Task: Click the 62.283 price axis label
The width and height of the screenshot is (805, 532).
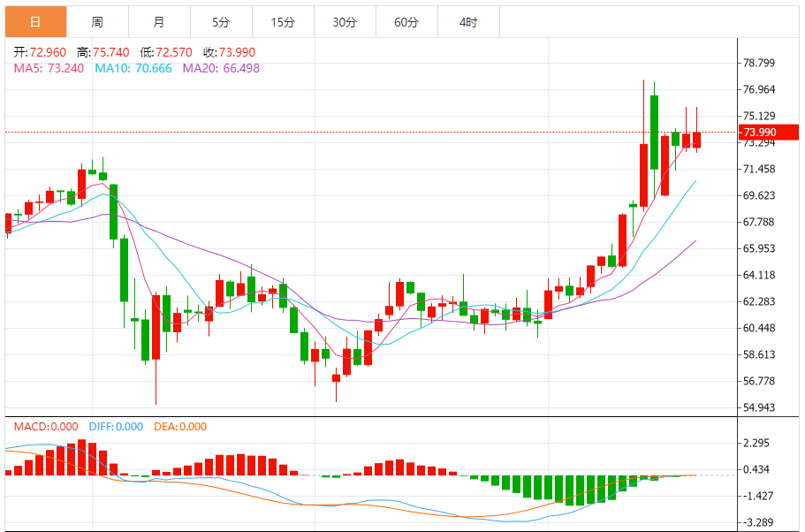Action: tap(759, 301)
